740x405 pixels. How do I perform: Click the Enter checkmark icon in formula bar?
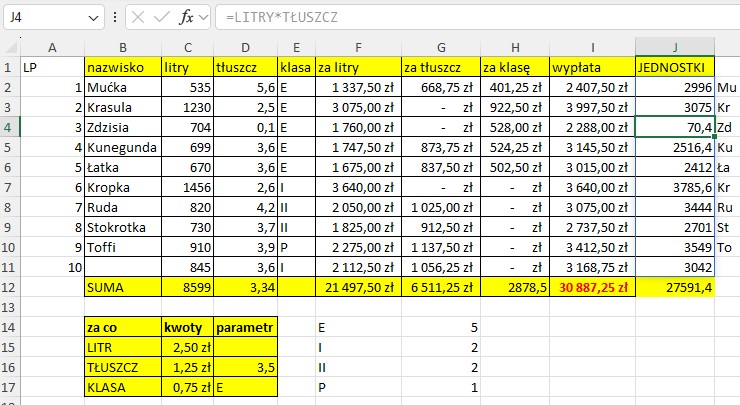(160, 18)
